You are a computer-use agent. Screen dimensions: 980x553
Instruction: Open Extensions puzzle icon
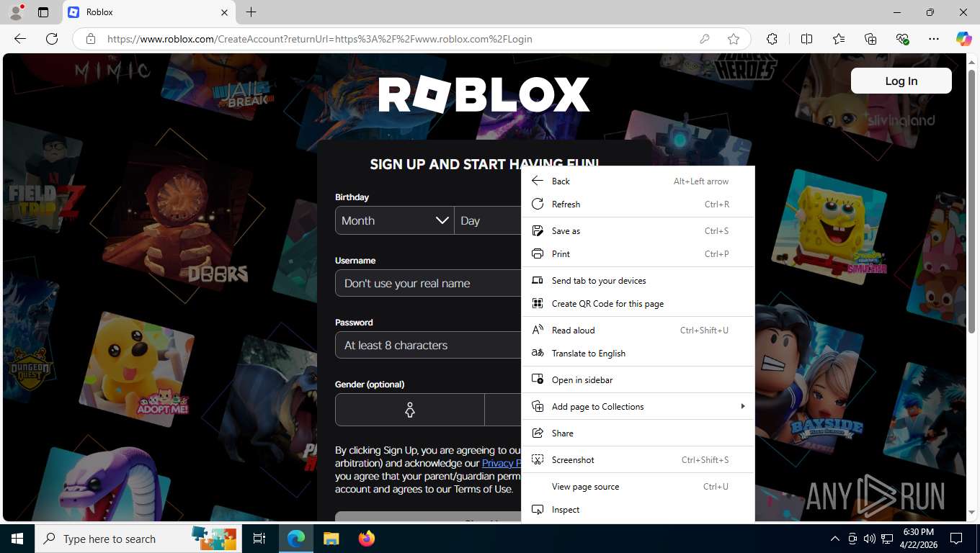pyautogui.click(x=772, y=39)
